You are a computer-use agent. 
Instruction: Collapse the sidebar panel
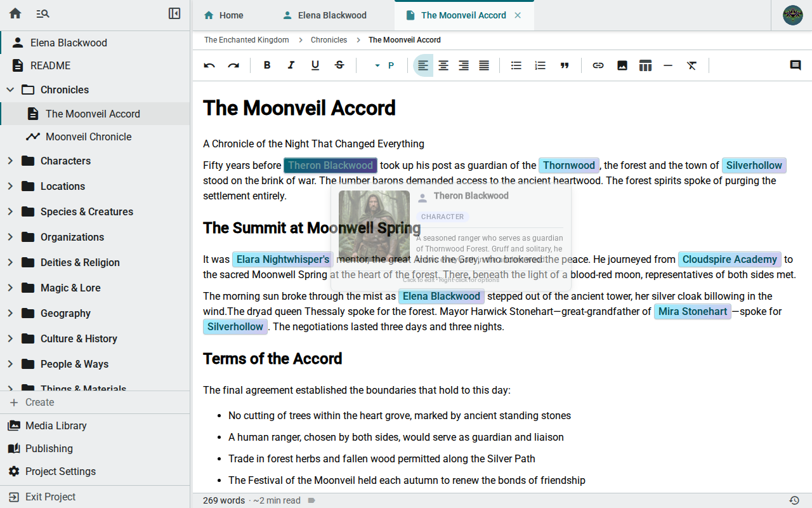click(174, 13)
